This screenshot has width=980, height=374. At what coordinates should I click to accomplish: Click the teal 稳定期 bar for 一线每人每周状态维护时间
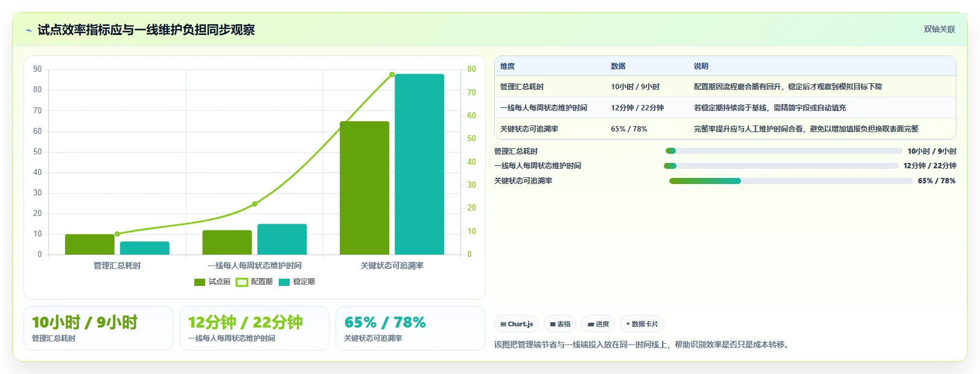point(282,239)
